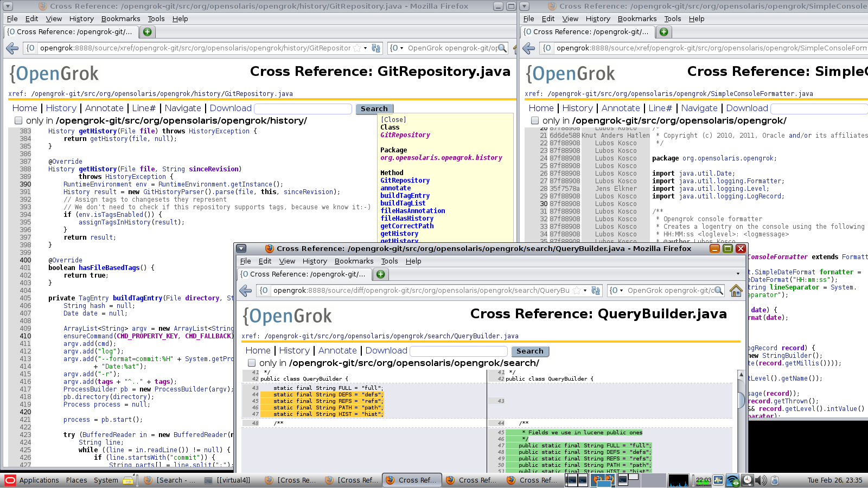This screenshot has height=488, width=868.
Task: Click search magnifier in QueryBuilder search box
Action: pyautogui.click(x=719, y=291)
